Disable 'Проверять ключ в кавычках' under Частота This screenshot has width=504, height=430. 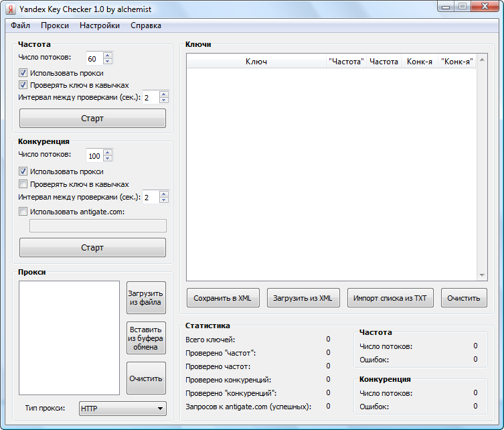23,85
